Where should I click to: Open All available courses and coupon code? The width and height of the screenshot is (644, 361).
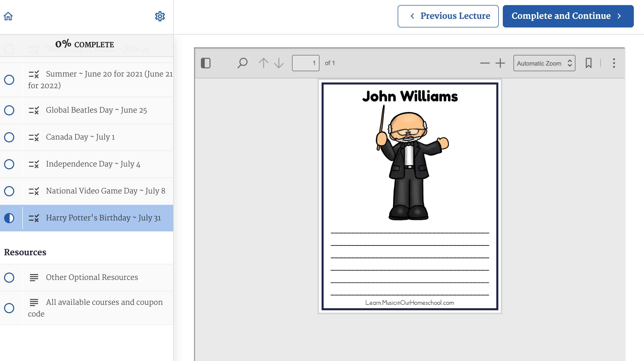[x=87, y=308]
